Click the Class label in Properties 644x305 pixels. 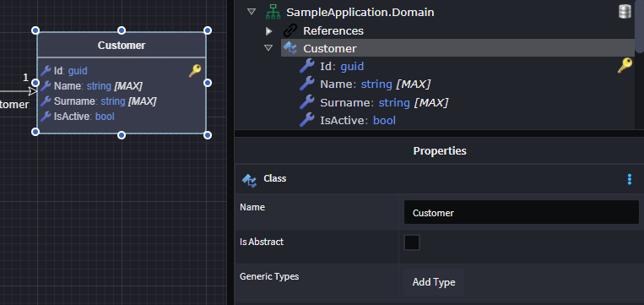275,178
